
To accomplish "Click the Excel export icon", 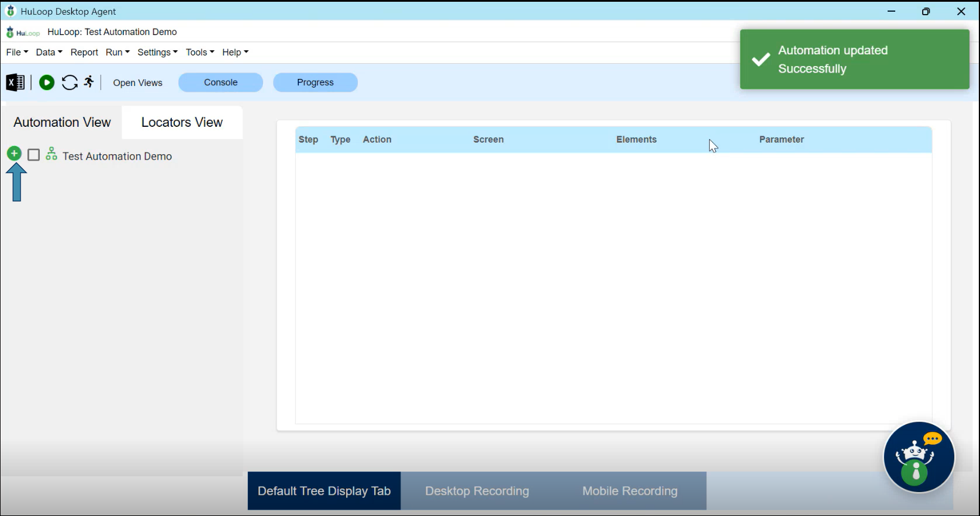I will (x=15, y=82).
